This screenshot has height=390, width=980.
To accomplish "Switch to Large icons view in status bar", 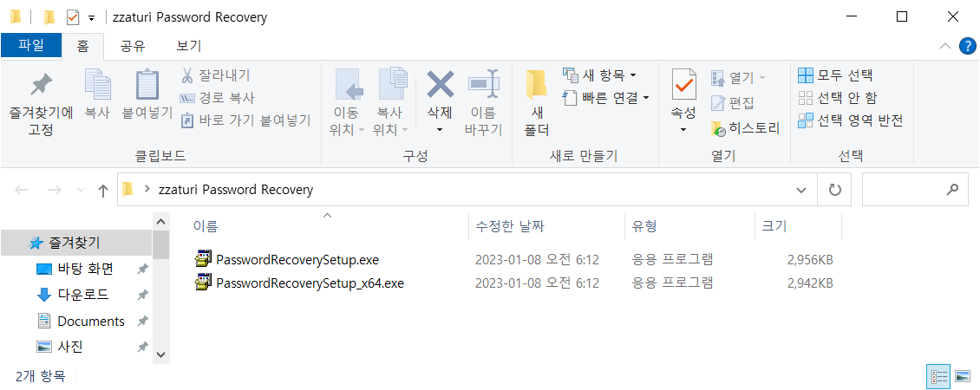I will pos(963,376).
